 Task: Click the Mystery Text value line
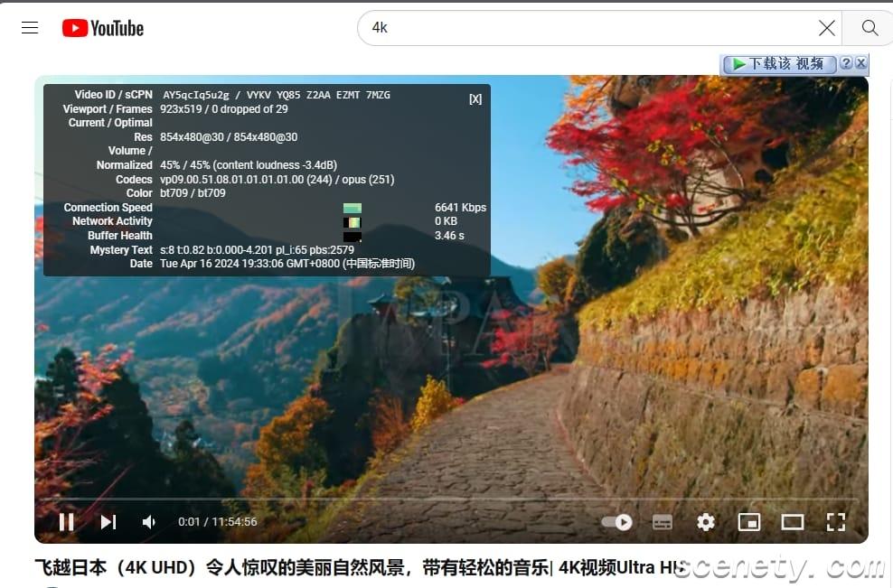(x=257, y=250)
